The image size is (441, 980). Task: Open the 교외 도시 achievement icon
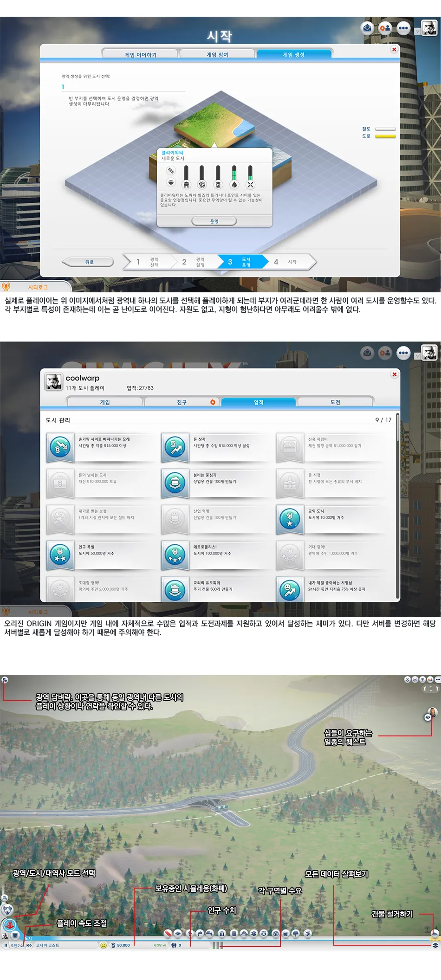290,519
